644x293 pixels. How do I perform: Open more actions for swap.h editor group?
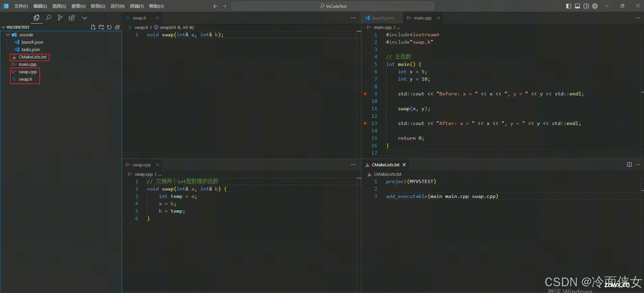pos(353,18)
